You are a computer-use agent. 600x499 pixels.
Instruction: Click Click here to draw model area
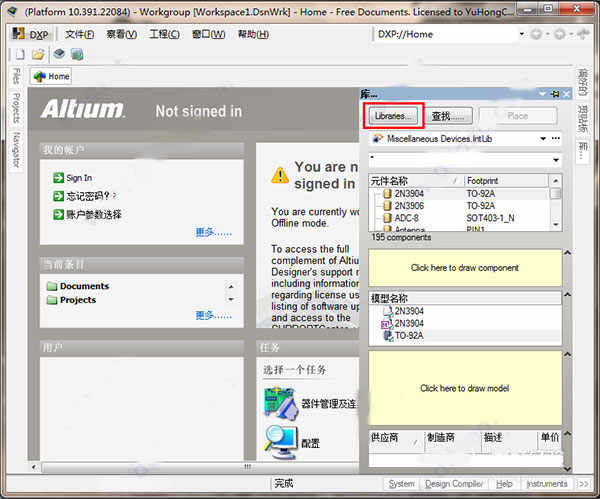pos(465,388)
